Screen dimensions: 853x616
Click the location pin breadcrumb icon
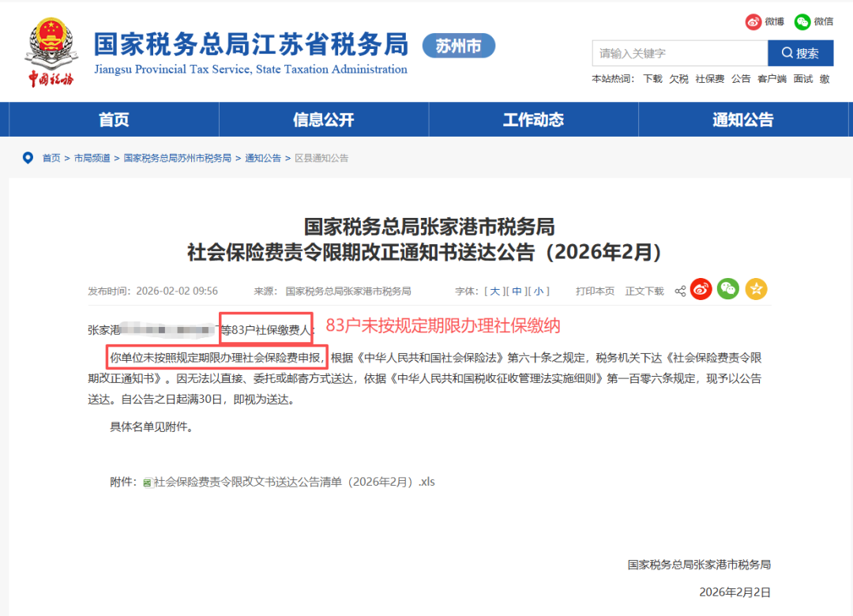[x=28, y=158]
